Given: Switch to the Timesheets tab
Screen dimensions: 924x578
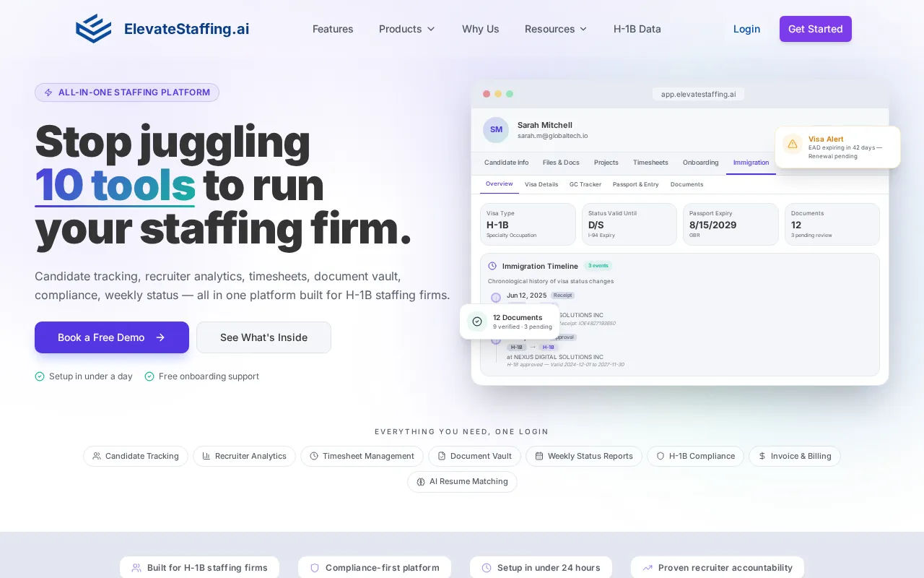Looking at the screenshot, I should click(650, 163).
